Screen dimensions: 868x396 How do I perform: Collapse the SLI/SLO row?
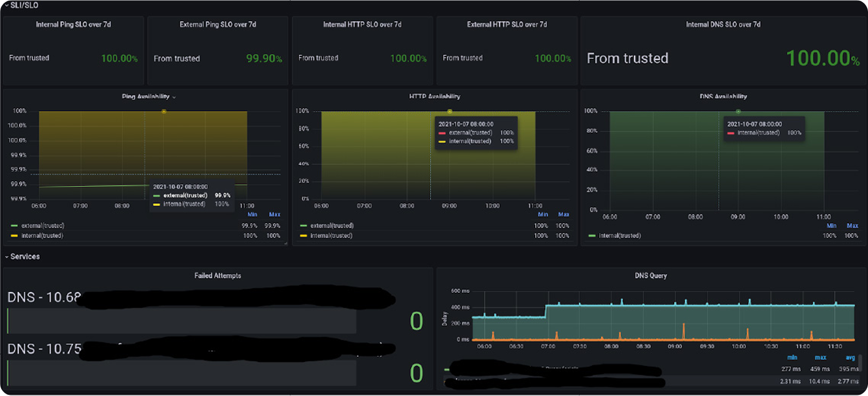(21, 5)
